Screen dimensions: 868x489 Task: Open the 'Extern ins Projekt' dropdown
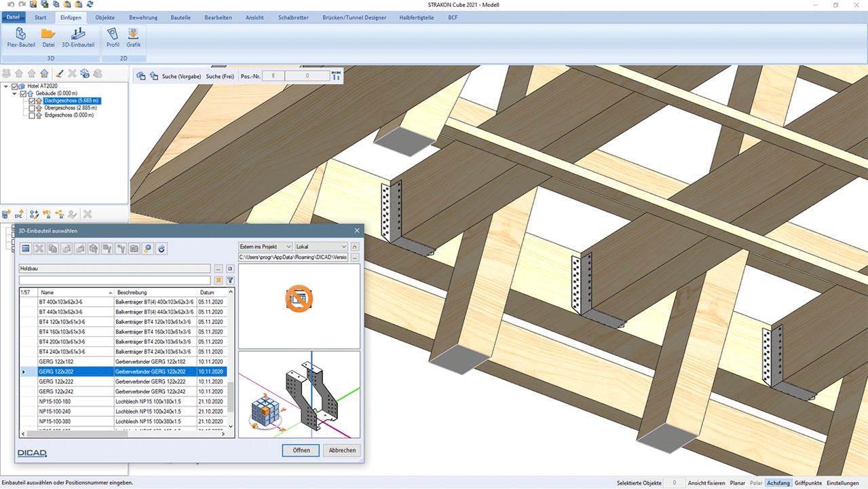pyautogui.click(x=265, y=247)
